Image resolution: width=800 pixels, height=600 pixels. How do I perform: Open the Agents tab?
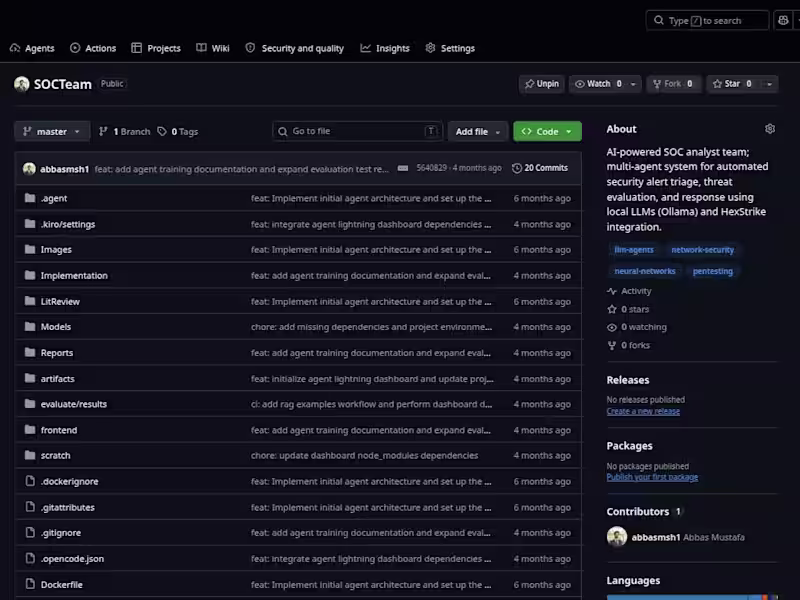pos(32,48)
